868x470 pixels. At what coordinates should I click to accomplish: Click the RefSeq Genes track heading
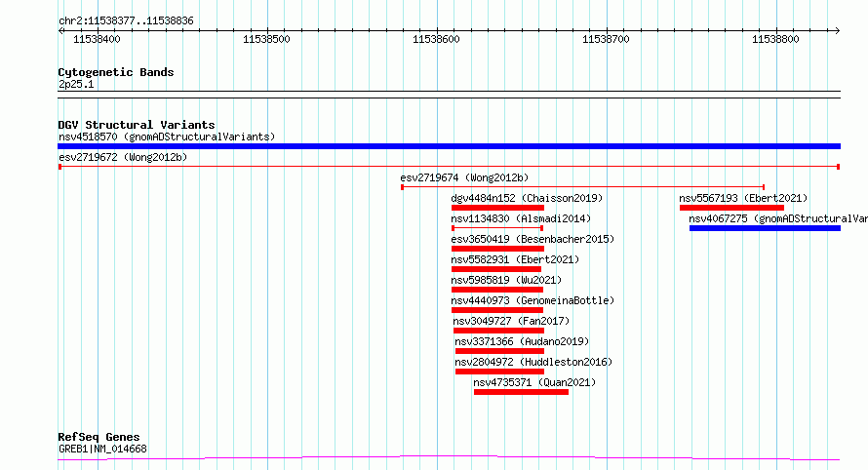(x=99, y=437)
